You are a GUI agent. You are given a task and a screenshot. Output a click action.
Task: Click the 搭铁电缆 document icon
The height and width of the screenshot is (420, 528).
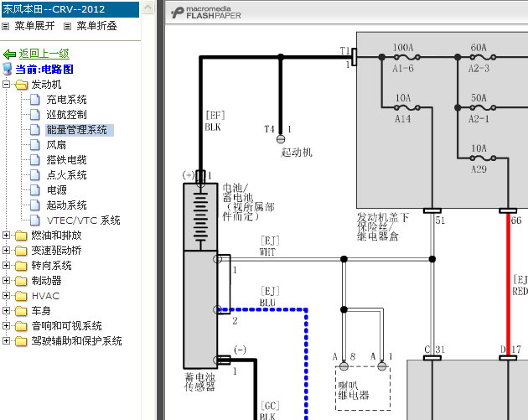(35, 160)
